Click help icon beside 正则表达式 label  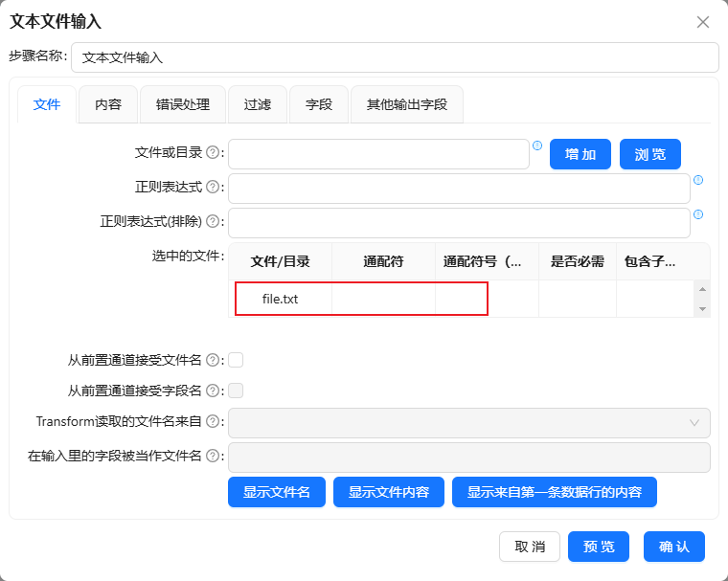213,188
